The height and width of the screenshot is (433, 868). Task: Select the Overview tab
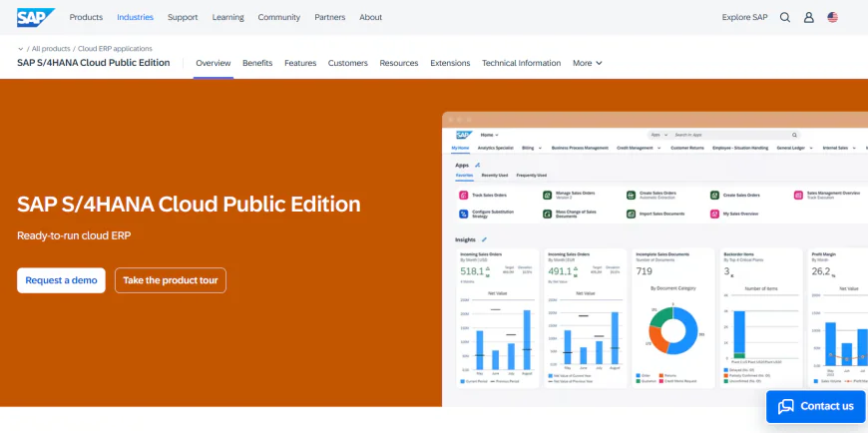pos(214,63)
